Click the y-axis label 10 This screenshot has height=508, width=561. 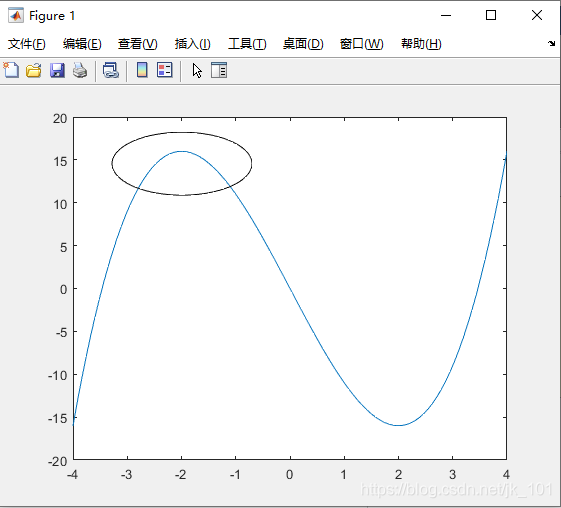coord(60,204)
